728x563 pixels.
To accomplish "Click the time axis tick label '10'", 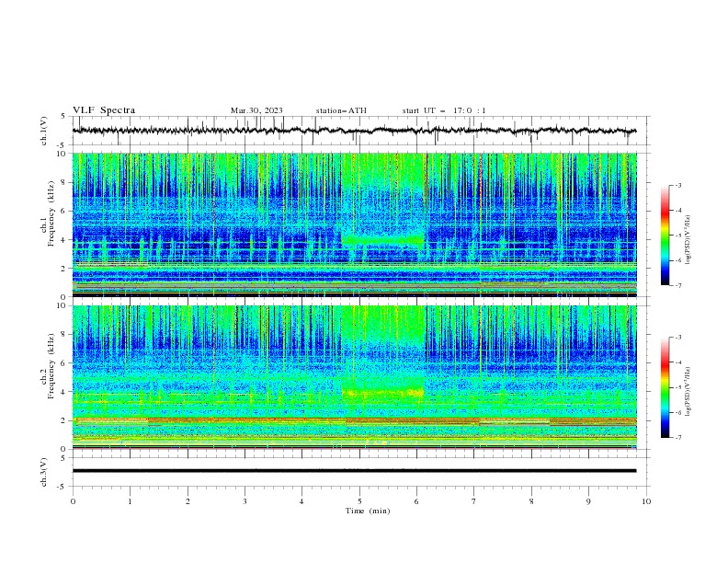I will click(x=646, y=501).
